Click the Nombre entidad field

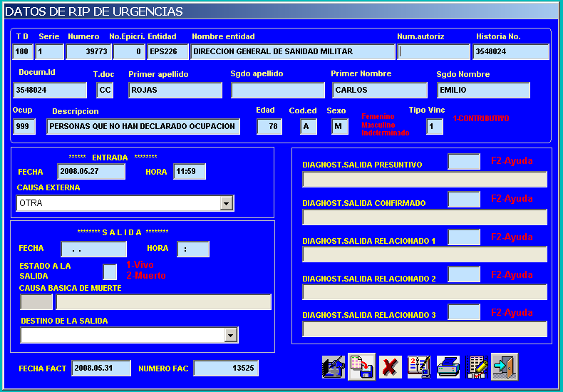tap(293, 52)
